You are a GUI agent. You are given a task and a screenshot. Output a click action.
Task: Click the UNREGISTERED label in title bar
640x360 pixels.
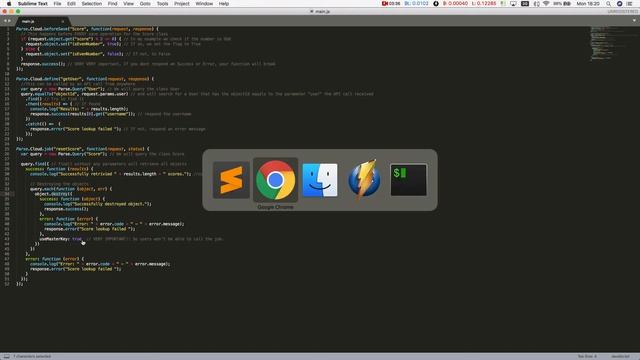[x=622, y=11]
